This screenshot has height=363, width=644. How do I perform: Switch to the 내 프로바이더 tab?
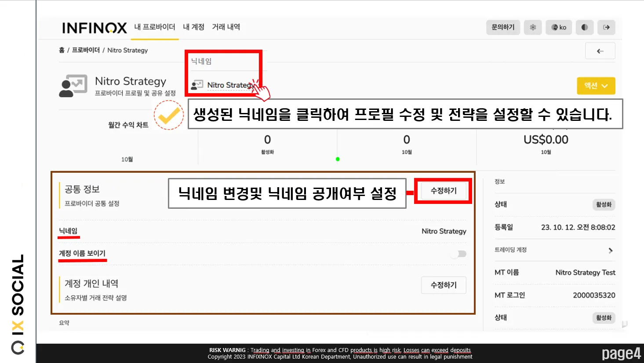155,27
